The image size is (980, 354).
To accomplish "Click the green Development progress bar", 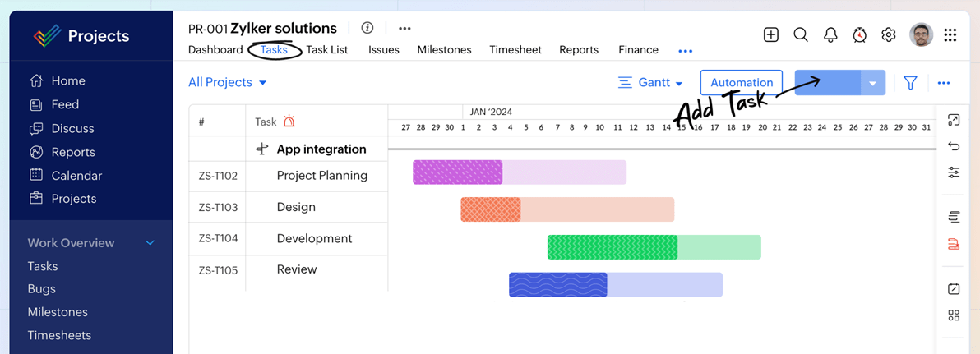I will coord(612,247).
